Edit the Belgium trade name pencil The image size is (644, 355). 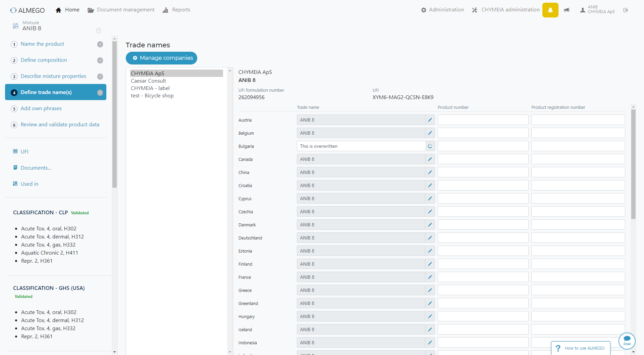click(x=430, y=133)
